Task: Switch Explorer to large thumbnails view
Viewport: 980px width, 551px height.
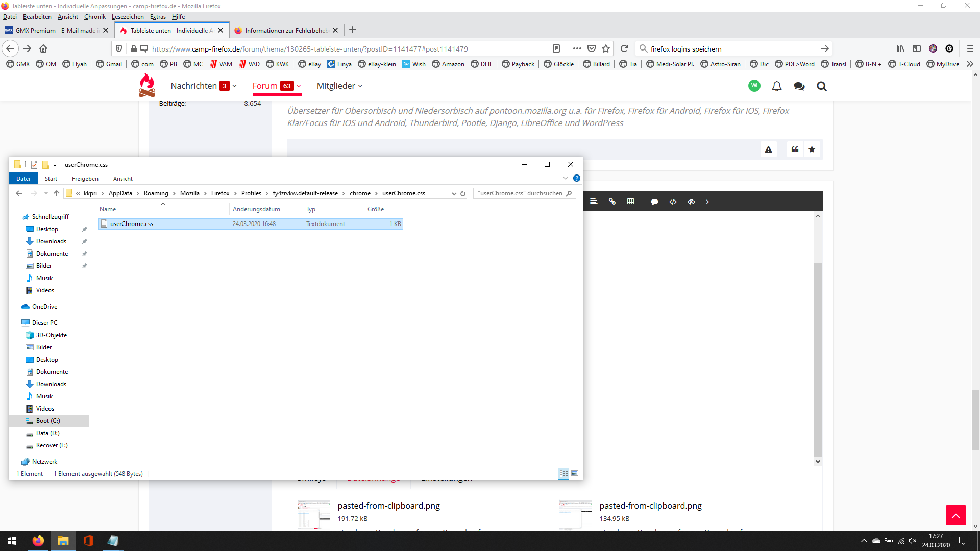Action: tap(575, 473)
